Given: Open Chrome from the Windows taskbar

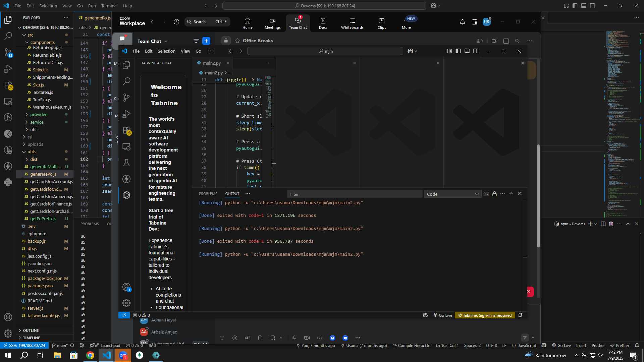Looking at the screenshot, I should [90, 355].
